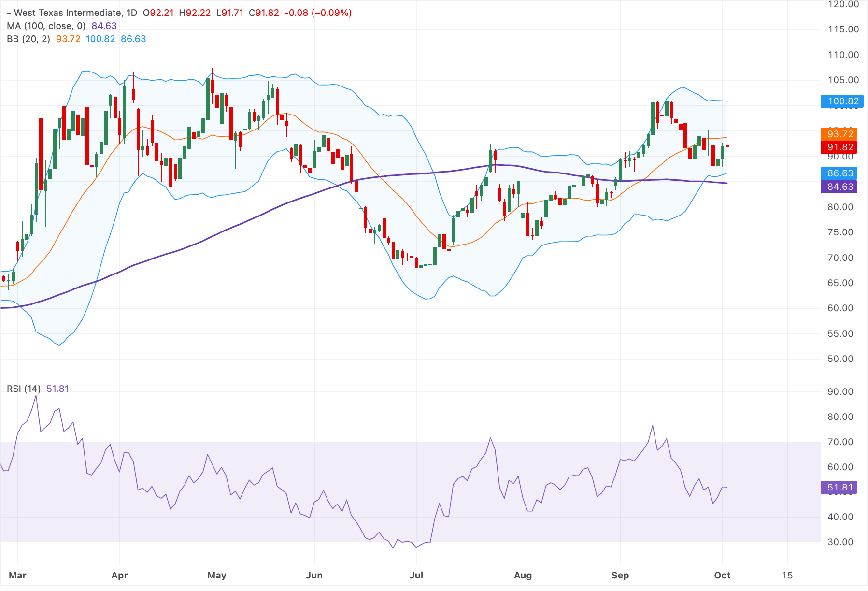Click the Oct label on time axis
868x591 pixels.
click(722, 575)
